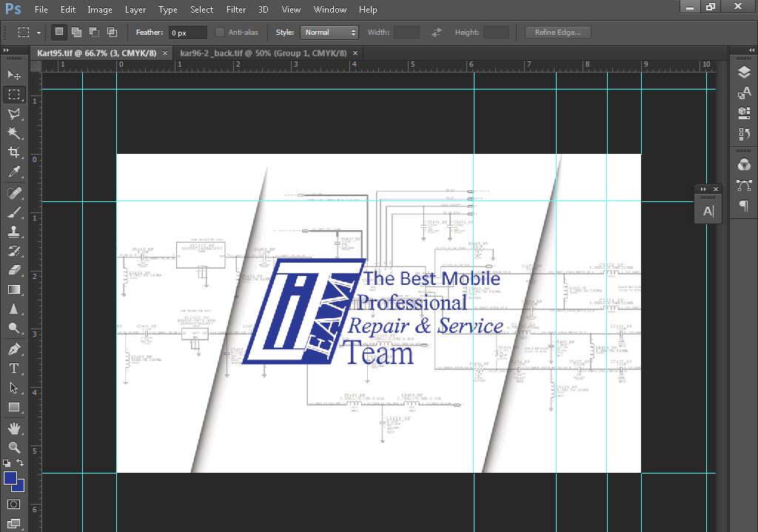This screenshot has width=758, height=532.
Task: Click the Feather input field
Action: pos(187,33)
